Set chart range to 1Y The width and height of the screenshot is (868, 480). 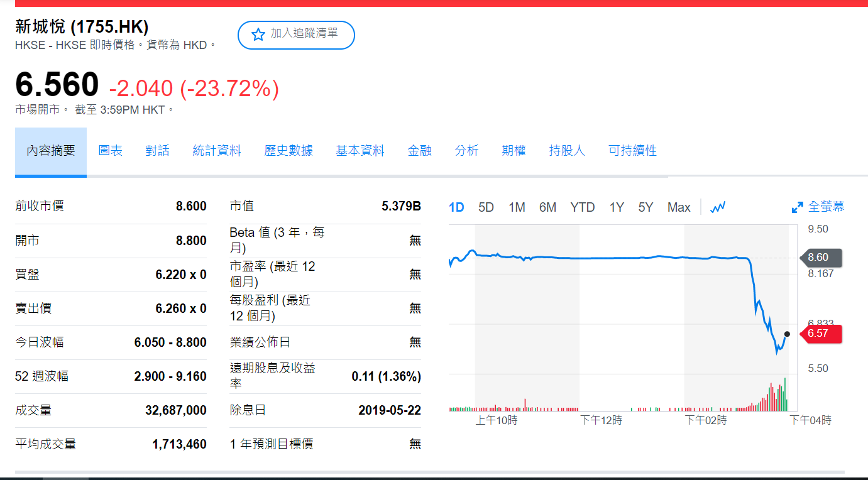click(617, 207)
